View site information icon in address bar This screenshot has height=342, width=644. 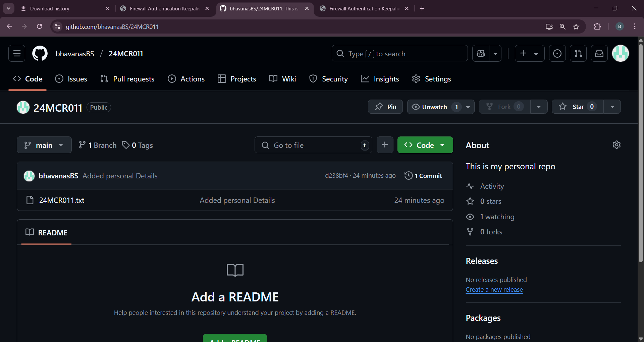coord(57,26)
